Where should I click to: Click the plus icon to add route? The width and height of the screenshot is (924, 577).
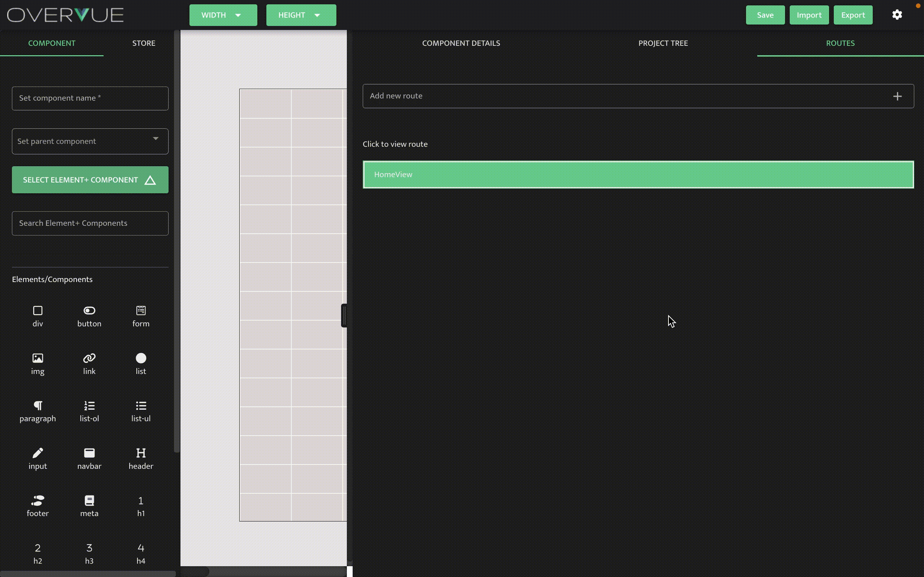tap(897, 96)
